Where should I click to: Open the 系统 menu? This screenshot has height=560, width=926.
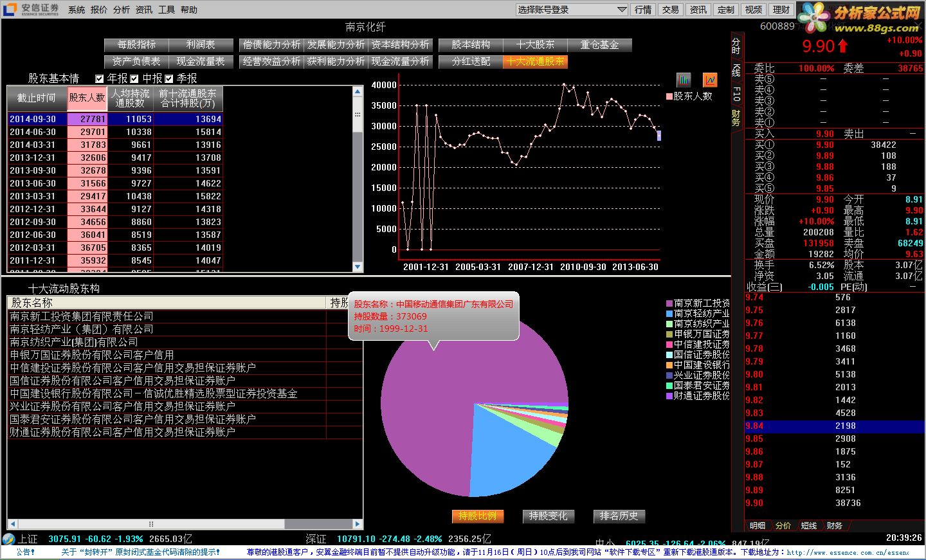tap(77, 10)
